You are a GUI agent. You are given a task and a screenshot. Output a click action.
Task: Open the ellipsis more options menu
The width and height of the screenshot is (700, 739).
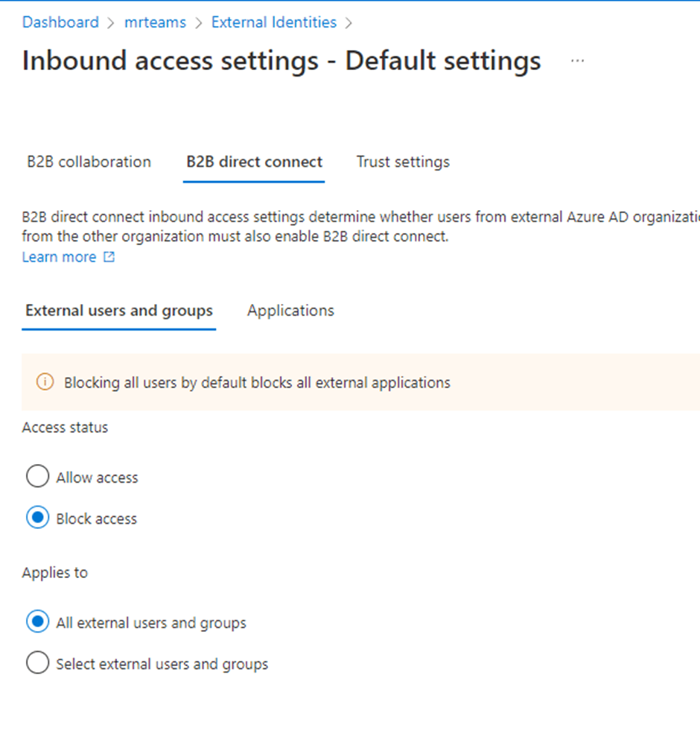[577, 61]
